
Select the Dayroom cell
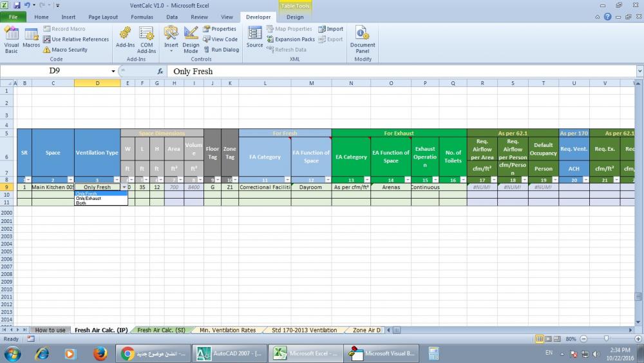pos(311,187)
